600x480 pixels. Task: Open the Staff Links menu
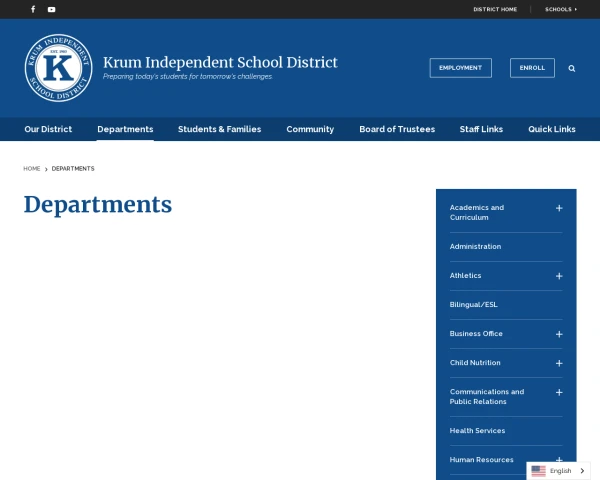481,129
